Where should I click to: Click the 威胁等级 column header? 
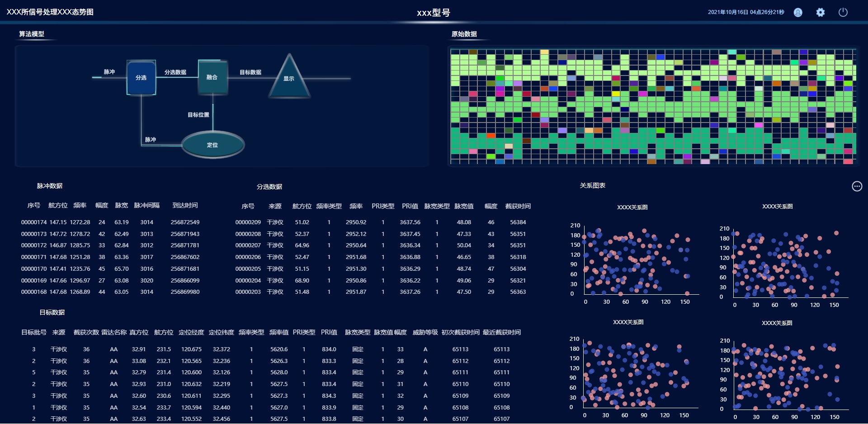tap(425, 332)
